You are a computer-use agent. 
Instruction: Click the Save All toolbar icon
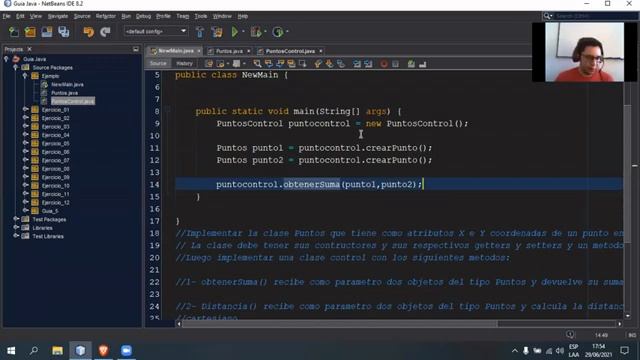[64, 32]
